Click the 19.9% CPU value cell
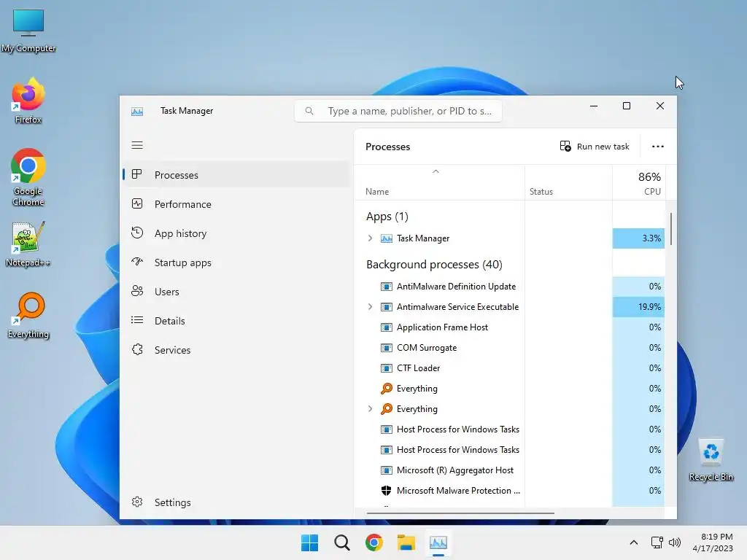This screenshot has width=747, height=560. click(x=638, y=307)
